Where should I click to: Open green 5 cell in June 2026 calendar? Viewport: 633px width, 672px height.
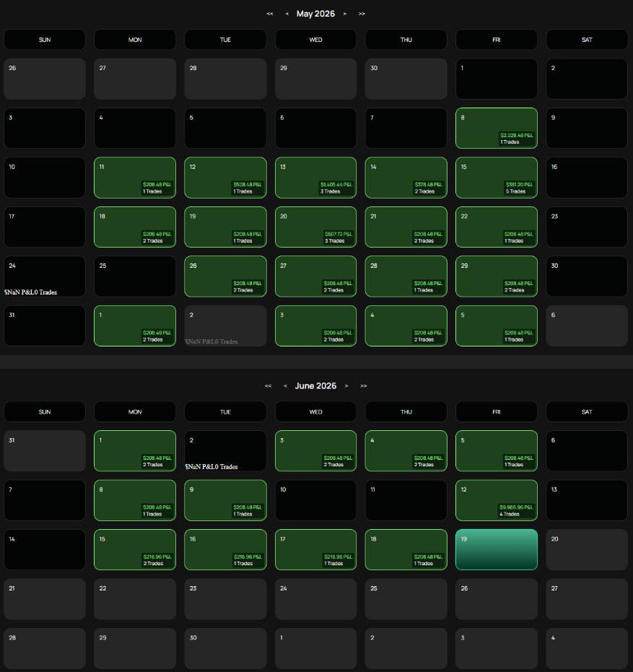point(497,451)
